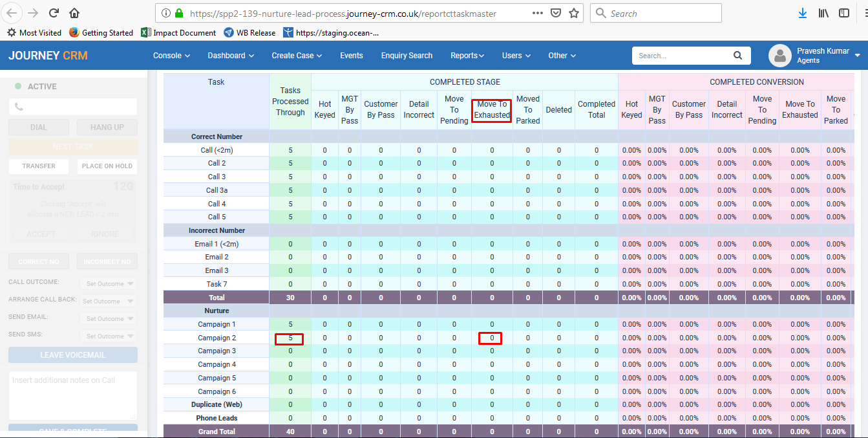The height and width of the screenshot is (438, 868).
Task: Click the PLACE ON HOLD button
Action: (x=107, y=166)
